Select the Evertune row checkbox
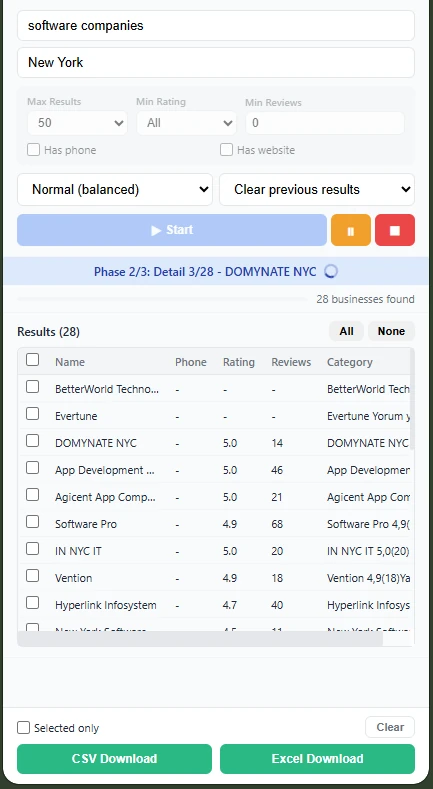The width and height of the screenshot is (433, 789). tap(32, 414)
